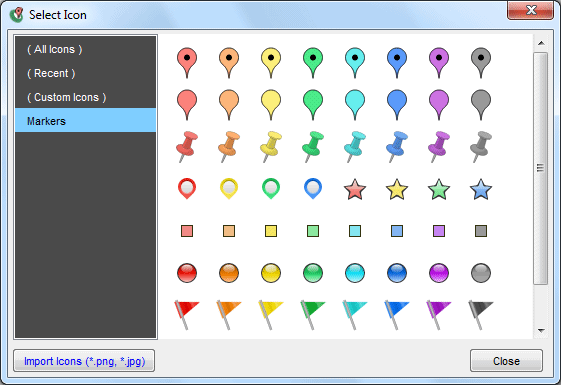
Task: Click the scrollbar down arrow
Action: (541, 331)
